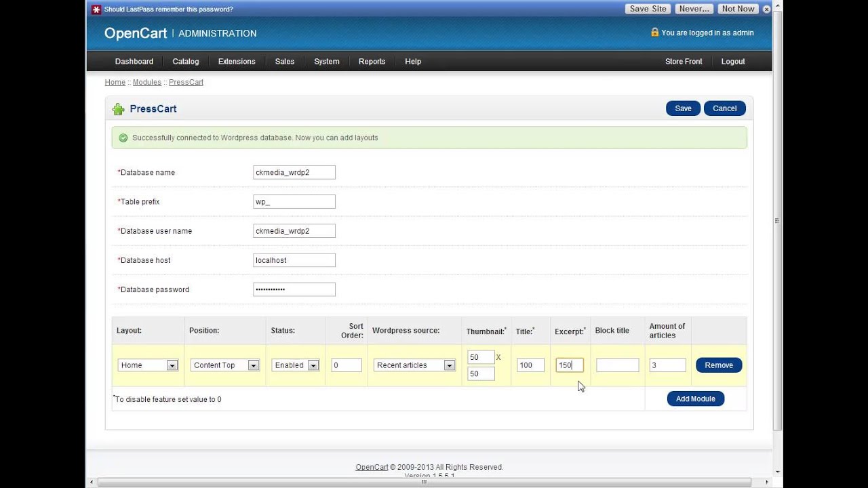Viewport: 868px width, 488px height.
Task: Focus the Table prefix field
Action: (294, 201)
